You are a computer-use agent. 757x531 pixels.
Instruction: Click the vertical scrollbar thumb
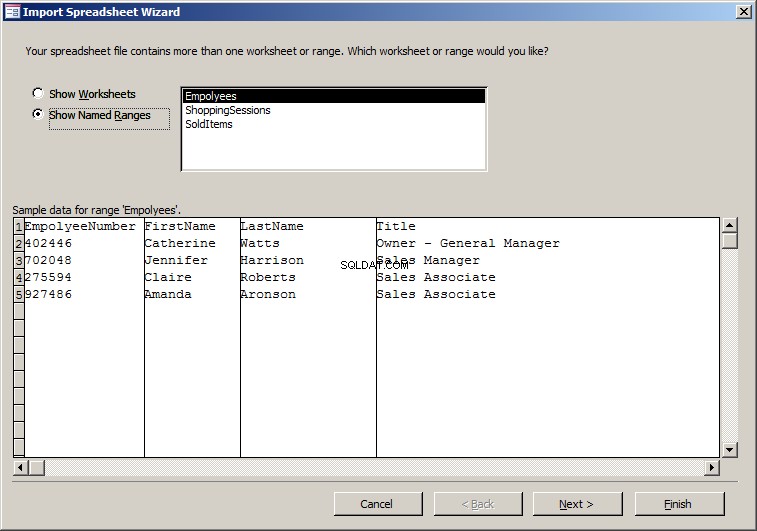(x=729, y=240)
